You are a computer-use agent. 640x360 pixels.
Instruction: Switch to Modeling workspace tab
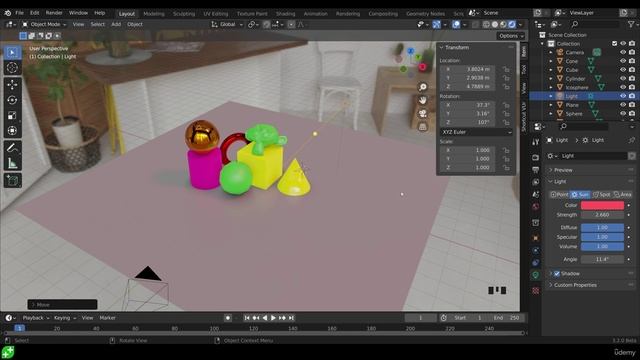(154, 14)
